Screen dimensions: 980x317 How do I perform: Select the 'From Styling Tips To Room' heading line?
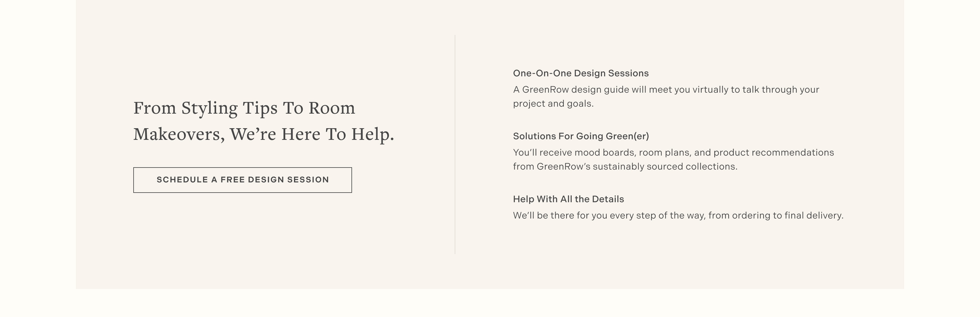click(x=244, y=108)
